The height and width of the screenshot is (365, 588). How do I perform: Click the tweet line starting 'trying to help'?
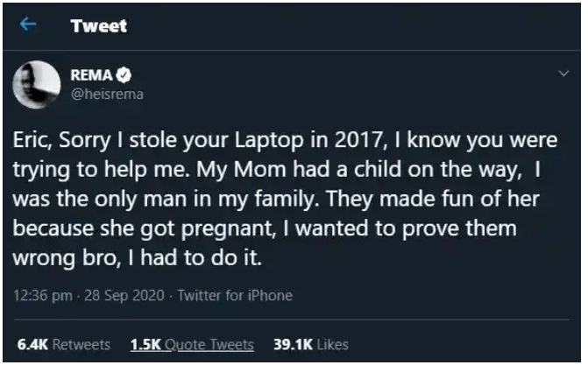pos(277,170)
